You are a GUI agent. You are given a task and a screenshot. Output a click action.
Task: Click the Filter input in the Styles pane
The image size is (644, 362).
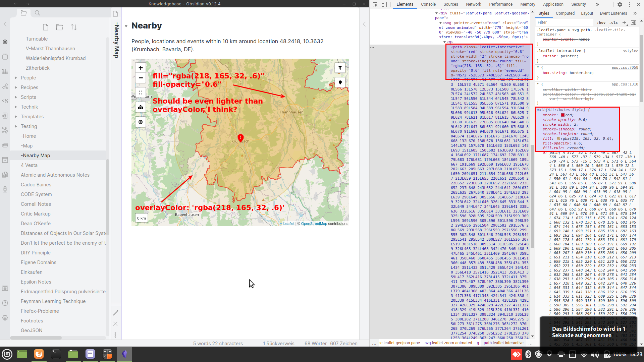(565, 22)
